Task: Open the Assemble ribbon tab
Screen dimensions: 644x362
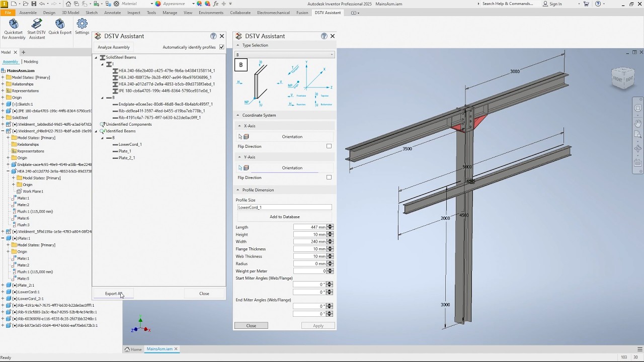Action: pyautogui.click(x=28, y=13)
